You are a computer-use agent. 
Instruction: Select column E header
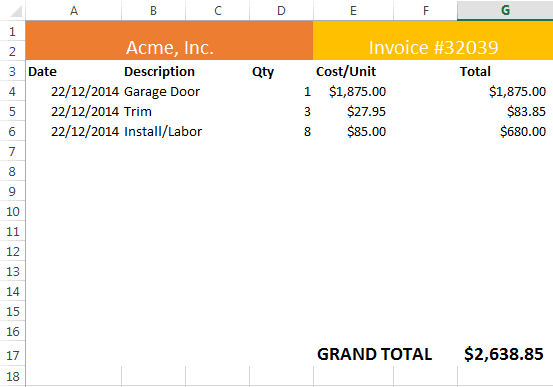coord(353,11)
